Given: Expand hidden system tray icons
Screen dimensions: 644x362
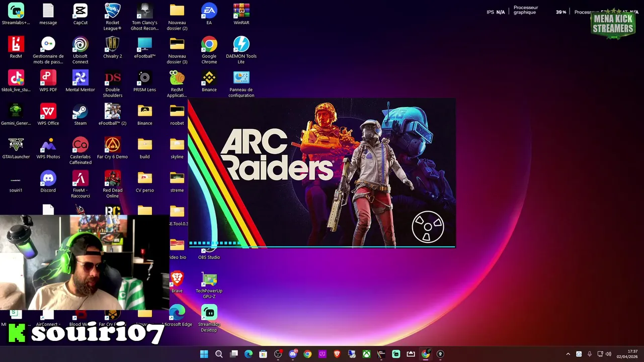Looking at the screenshot, I should pyautogui.click(x=568, y=354).
